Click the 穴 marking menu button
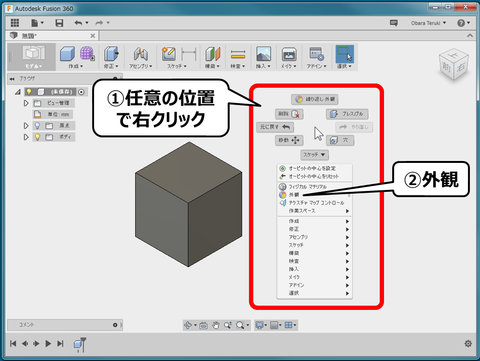480x361 pixels. pyautogui.click(x=340, y=140)
